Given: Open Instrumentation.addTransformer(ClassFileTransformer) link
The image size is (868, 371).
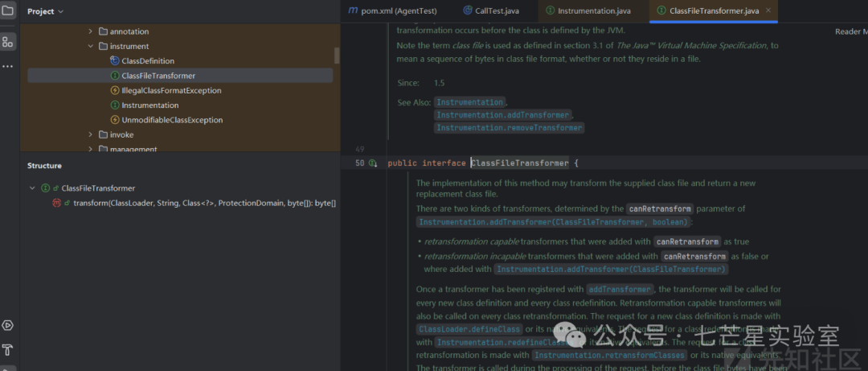Looking at the screenshot, I should pos(611,269).
